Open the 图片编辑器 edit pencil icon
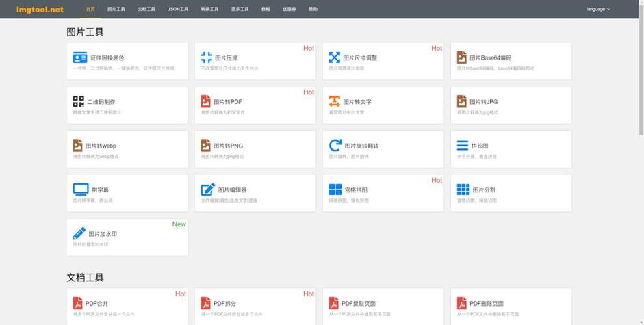 [208, 190]
